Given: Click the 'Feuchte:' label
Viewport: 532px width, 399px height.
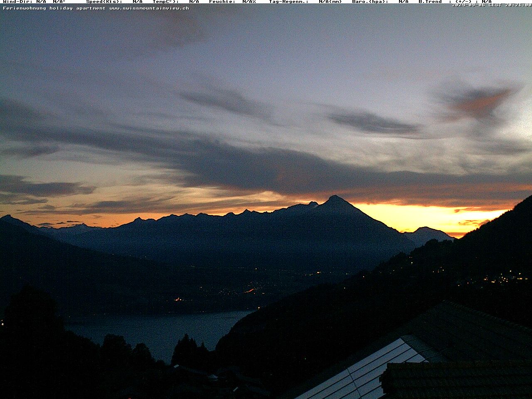Looking at the screenshot, I should [222, 2].
